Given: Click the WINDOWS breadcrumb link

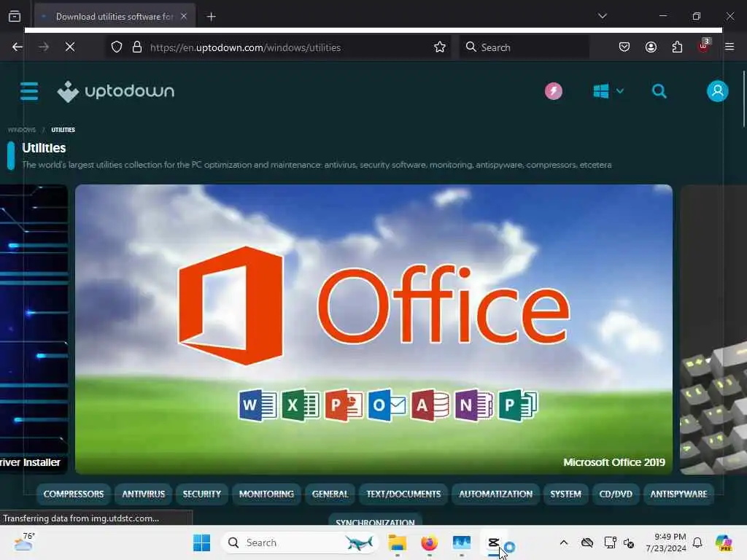Looking at the screenshot, I should pos(21,130).
